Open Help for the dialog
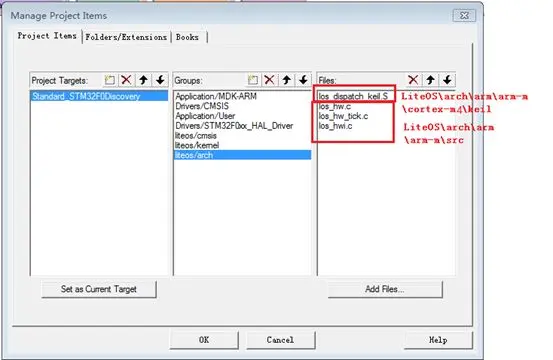 click(x=438, y=340)
